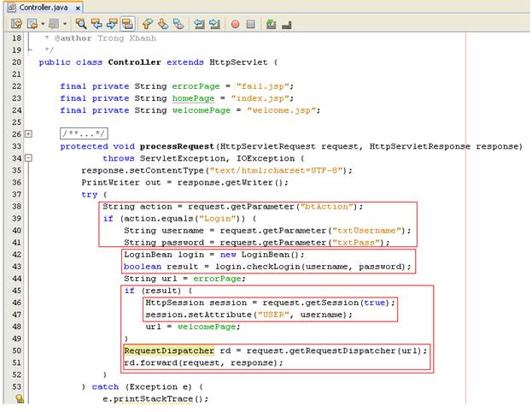532x412 pixels.
Task: Click the text/html;charset=UTF-8 string
Action: tap(276, 170)
